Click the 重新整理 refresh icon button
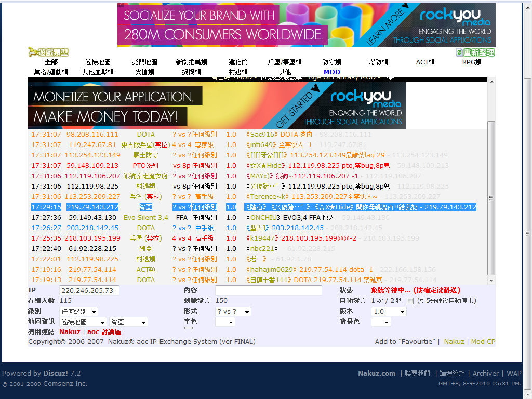 [475, 52]
